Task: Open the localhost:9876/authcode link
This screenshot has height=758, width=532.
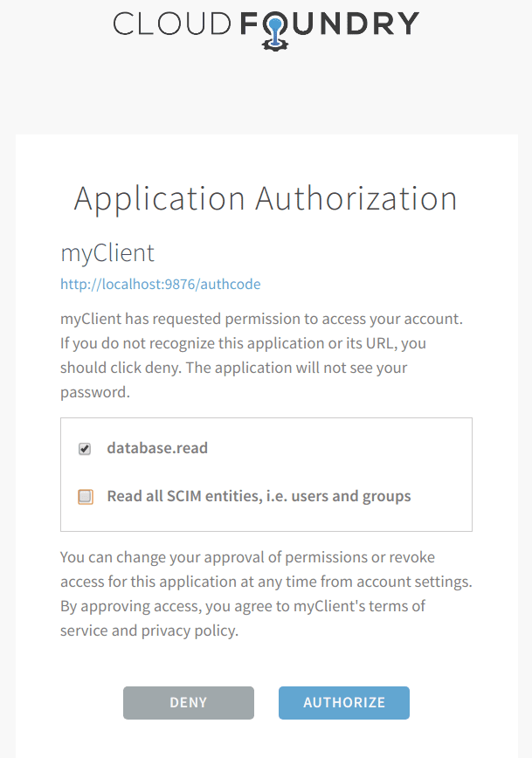Action: tap(160, 284)
